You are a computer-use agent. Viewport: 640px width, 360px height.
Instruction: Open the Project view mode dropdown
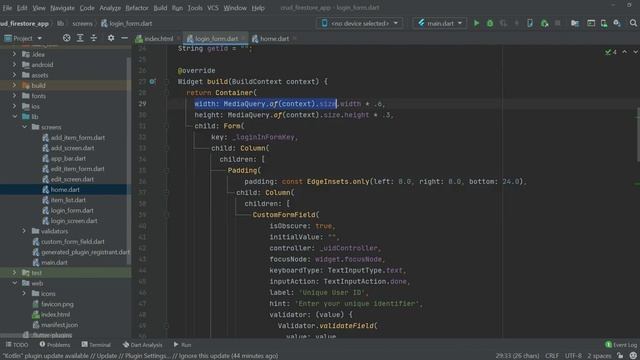pyautogui.click(x=23, y=38)
